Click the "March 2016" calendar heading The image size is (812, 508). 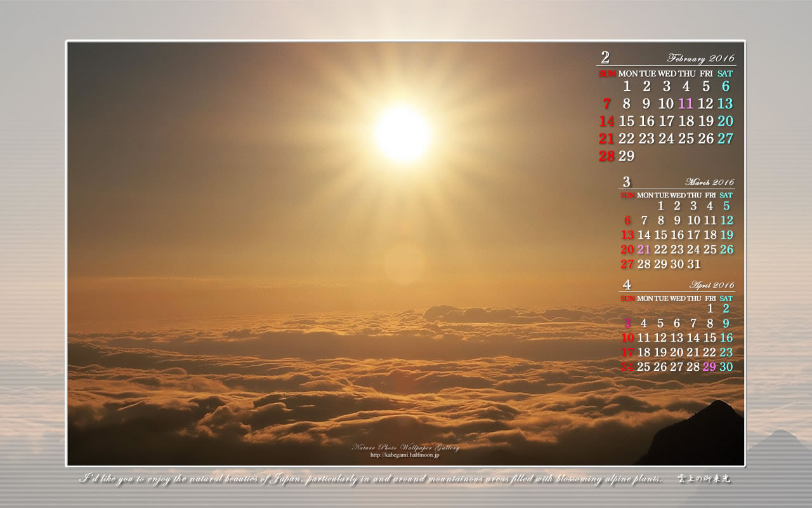click(x=709, y=182)
